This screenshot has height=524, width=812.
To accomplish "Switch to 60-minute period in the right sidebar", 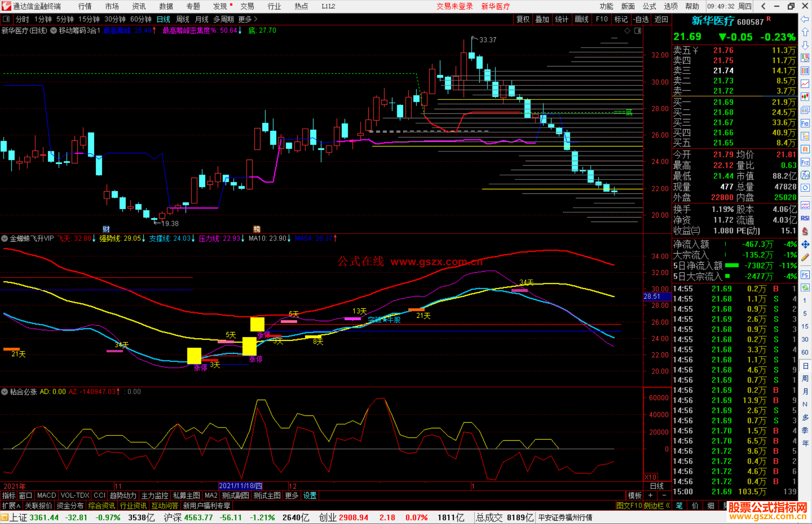I will pyautogui.click(x=805, y=352).
